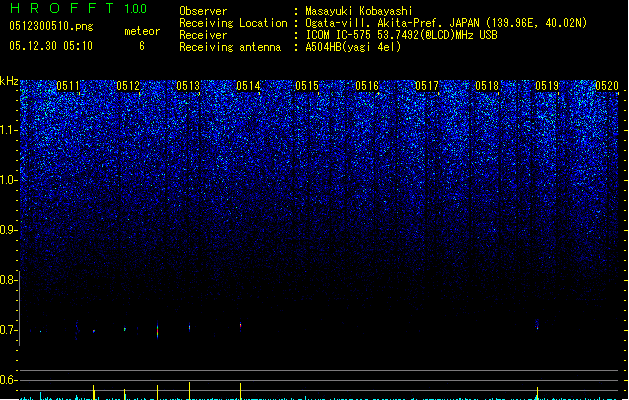Click the 1.1 frequency axis label
Screen dimensions: 629x400
(9, 130)
